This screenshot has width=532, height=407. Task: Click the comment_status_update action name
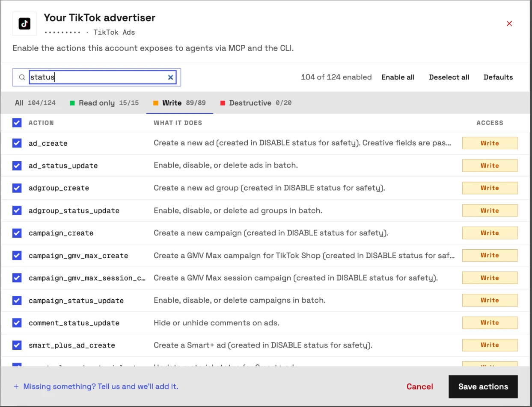point(74,323)
